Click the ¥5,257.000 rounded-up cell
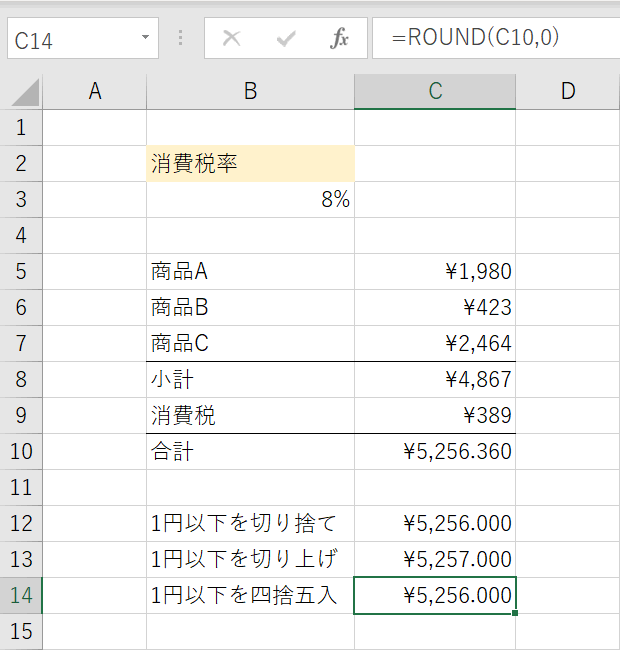Viewport: 620px width, 650px height. [x=435, y=560]
